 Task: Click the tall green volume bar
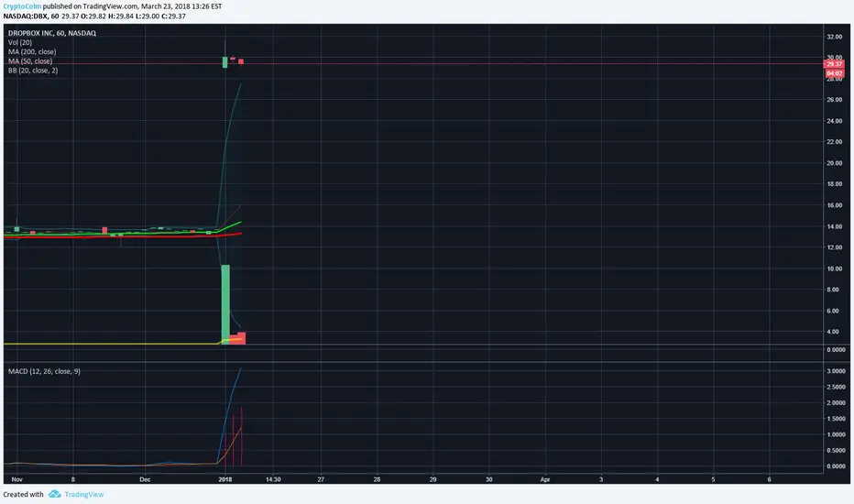(x=224, y=304)
